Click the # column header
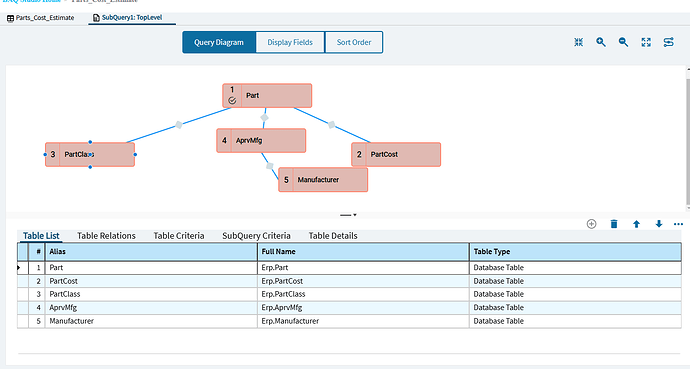Viewport: 690px width, 369px height. pyautogui.click(x=37, y=252)
